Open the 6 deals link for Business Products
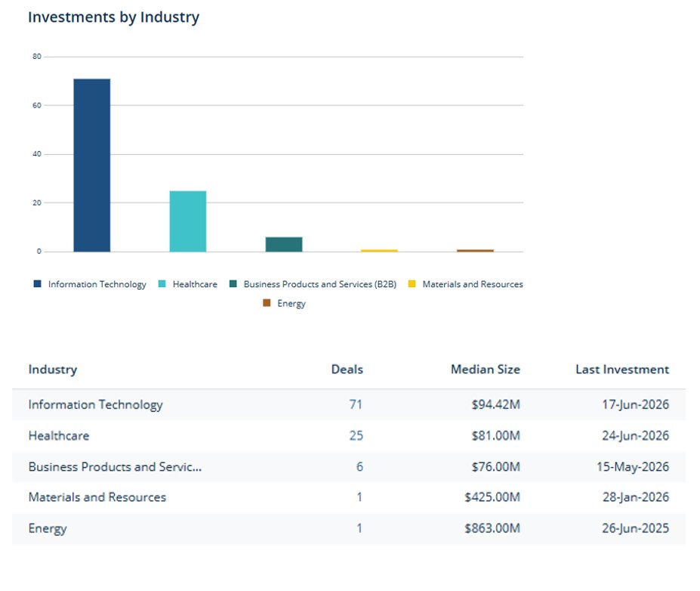The height and width of the screenshot is (591, 700). (359, 467)
